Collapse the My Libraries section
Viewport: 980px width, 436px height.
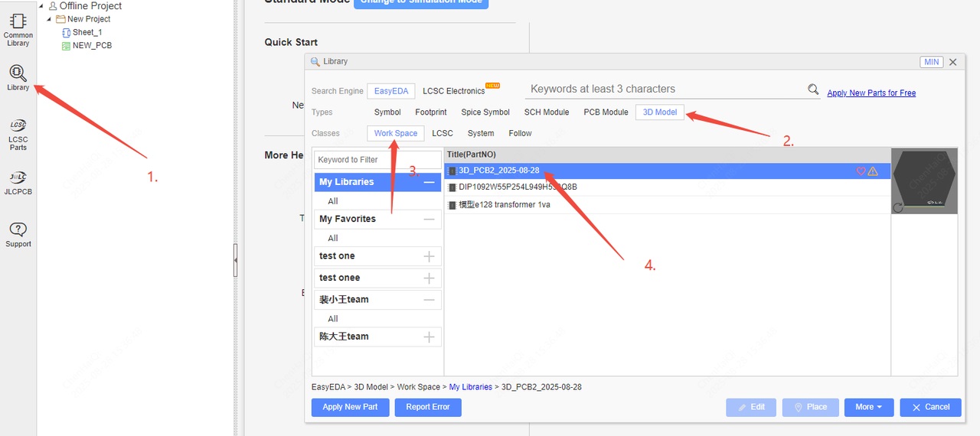click(x=429, y=182)
